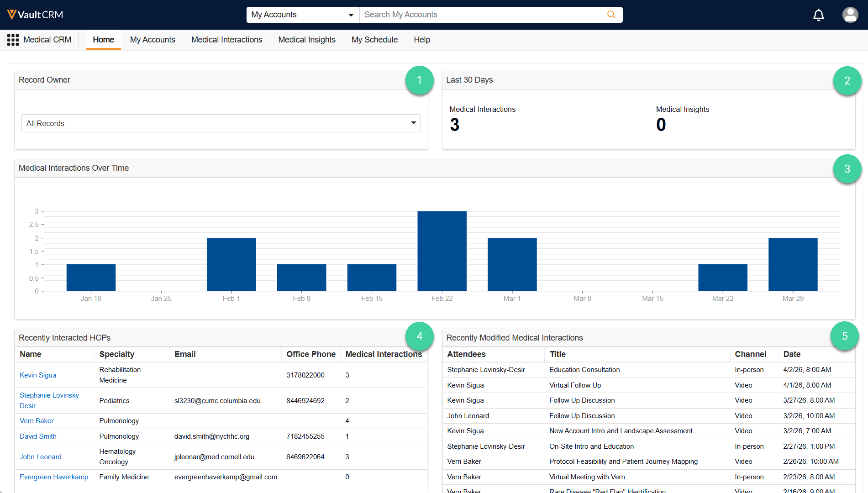Click green callout badge number 5
This screenshot has height=493, width=868.
844,336
